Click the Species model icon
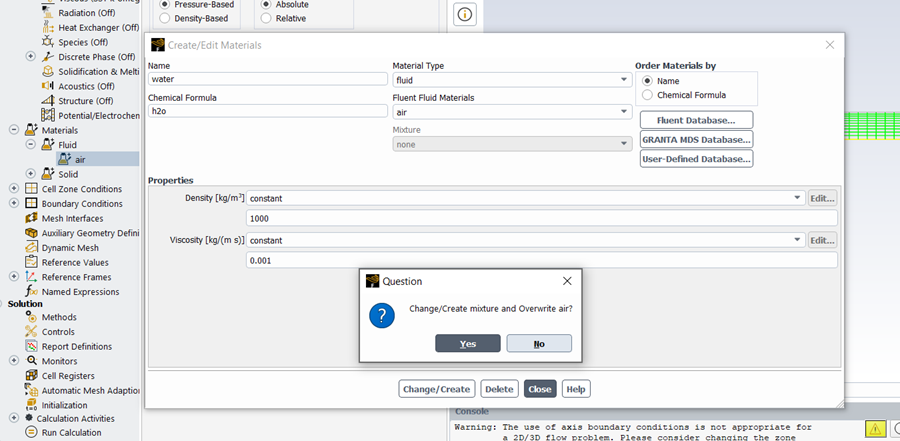Screen dimensions: 900x441 (x=48, y=42)
